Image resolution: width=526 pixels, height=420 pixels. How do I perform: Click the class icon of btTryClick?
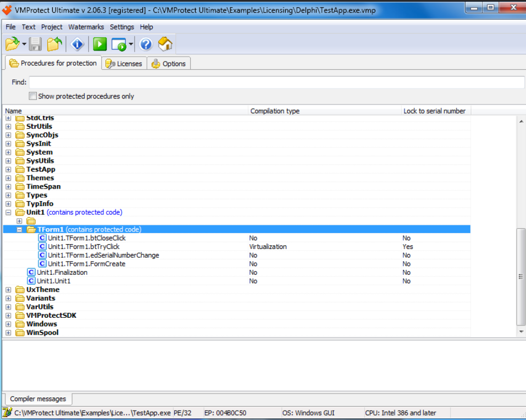pos(42,247)
